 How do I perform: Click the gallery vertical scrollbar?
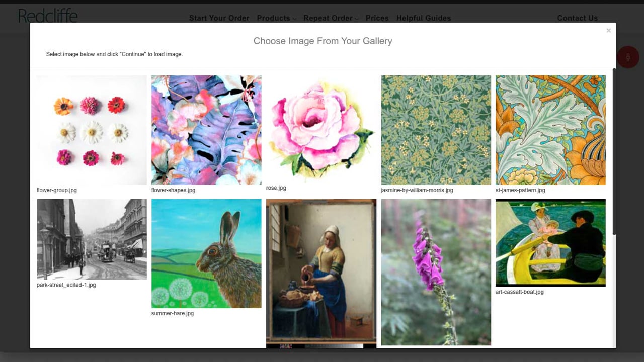point(614,151)
